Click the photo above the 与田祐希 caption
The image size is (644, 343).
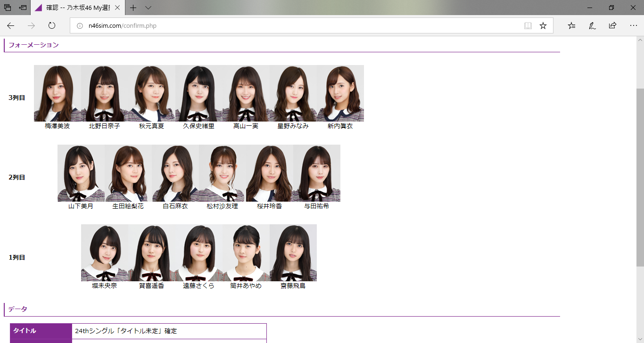[317, 173]
